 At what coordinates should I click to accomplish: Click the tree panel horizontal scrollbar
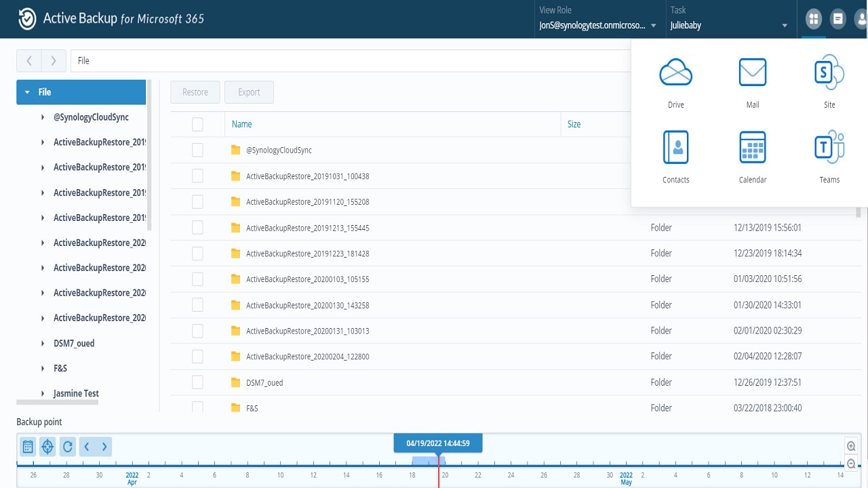(x=58, y=403)
